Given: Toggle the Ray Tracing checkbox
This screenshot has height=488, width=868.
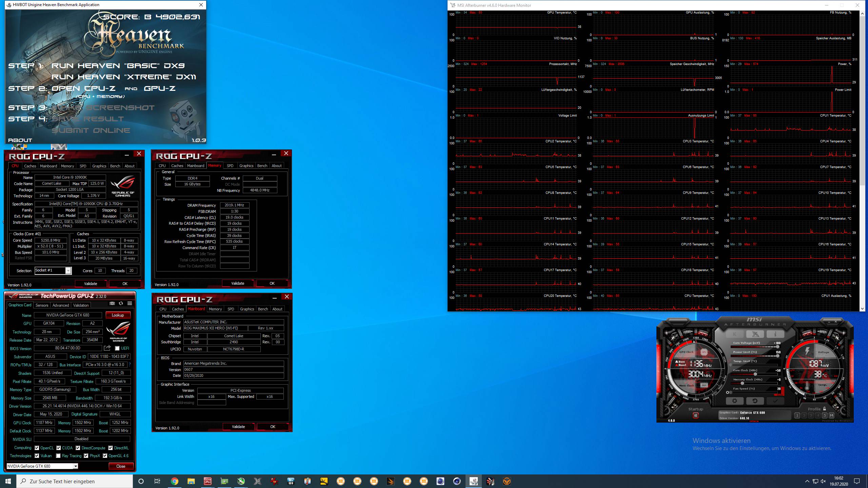Looking at the screenshot, I should click(x=58, y=456).
